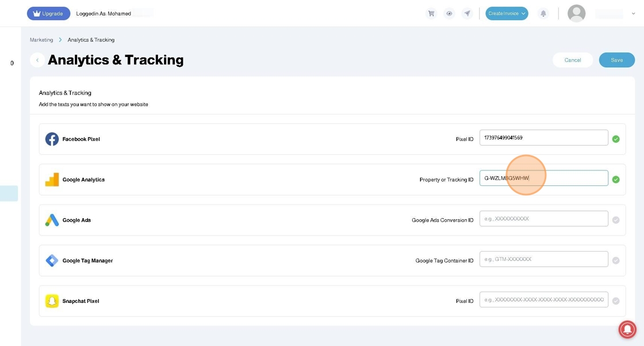The image size is (644, 346).
Task: Open the red floating notification bell
Action: coord(627,329)
